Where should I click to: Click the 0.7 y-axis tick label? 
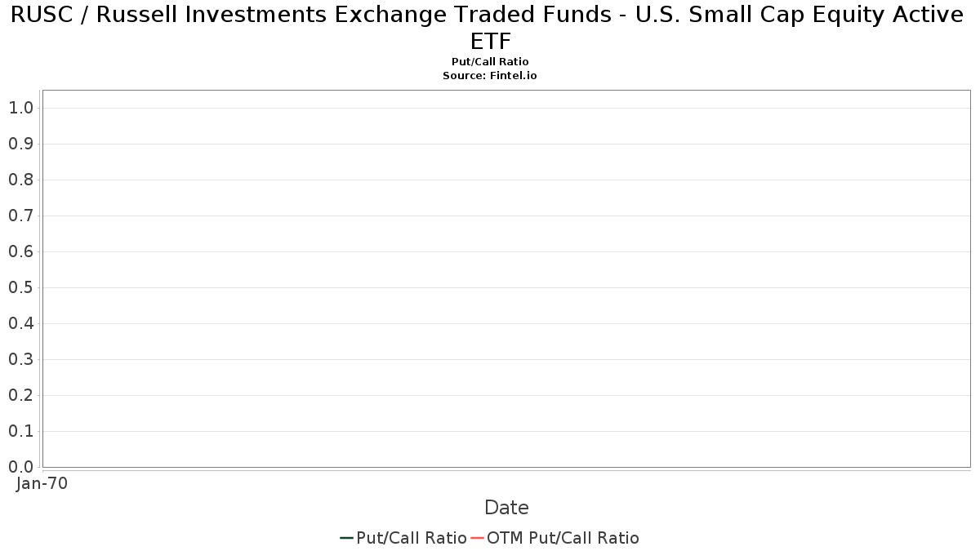click(20, 216)
